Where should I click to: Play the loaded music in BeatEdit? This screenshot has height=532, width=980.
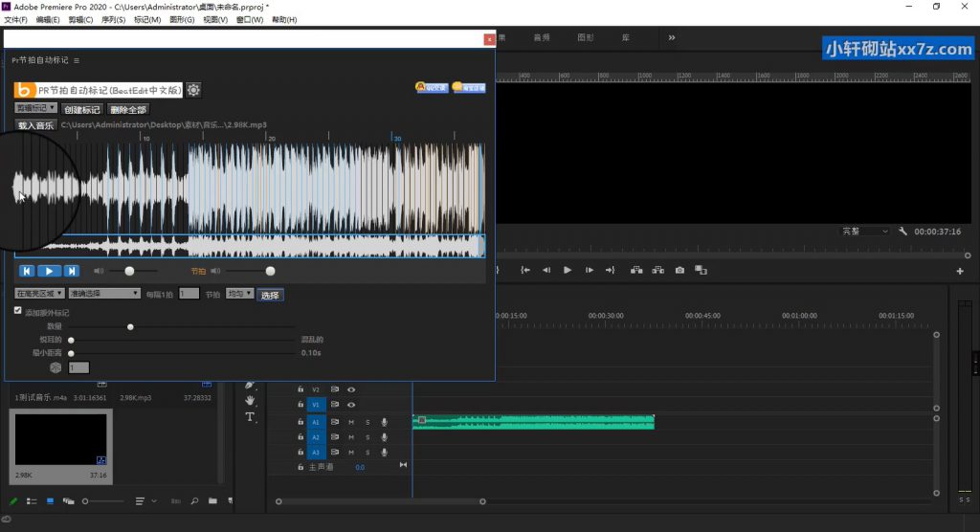pos(49,271)
